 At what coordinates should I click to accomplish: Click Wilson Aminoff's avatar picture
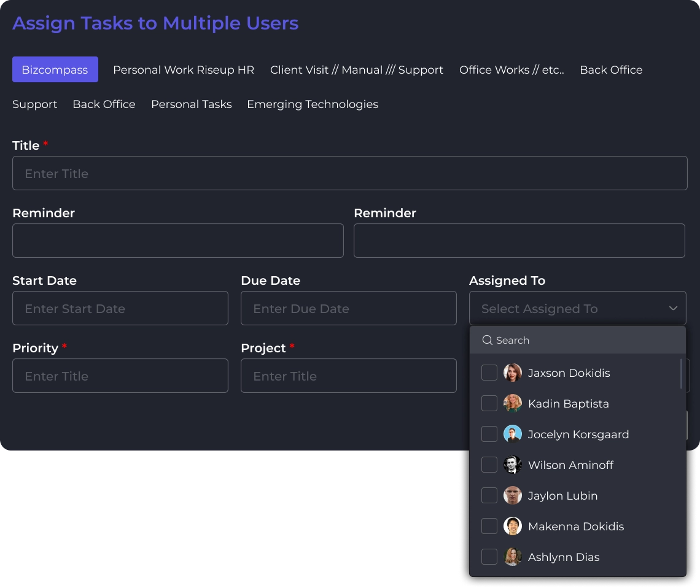coord(513,465)
